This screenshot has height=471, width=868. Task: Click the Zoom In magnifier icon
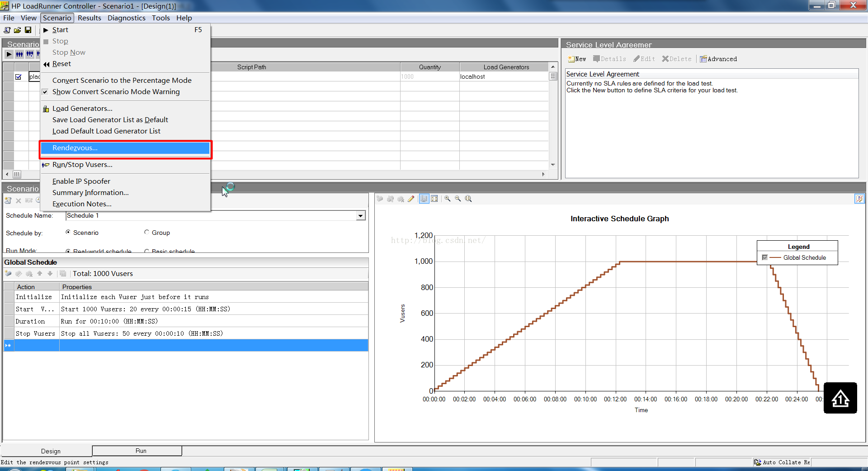tap(448, 199)
